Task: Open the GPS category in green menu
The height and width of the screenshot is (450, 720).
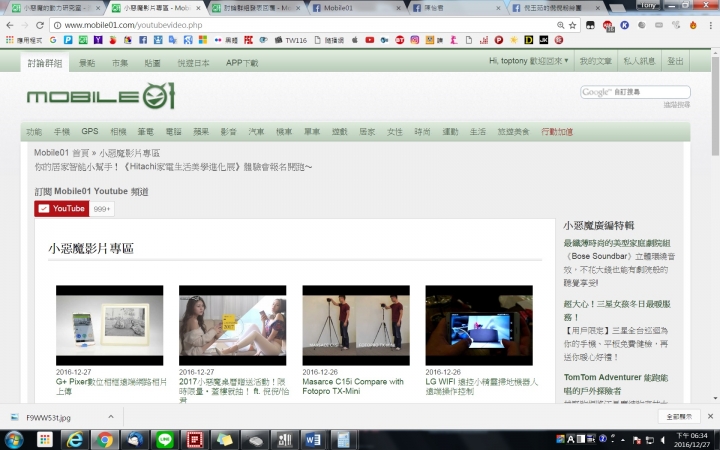Action: coord(90,131)
